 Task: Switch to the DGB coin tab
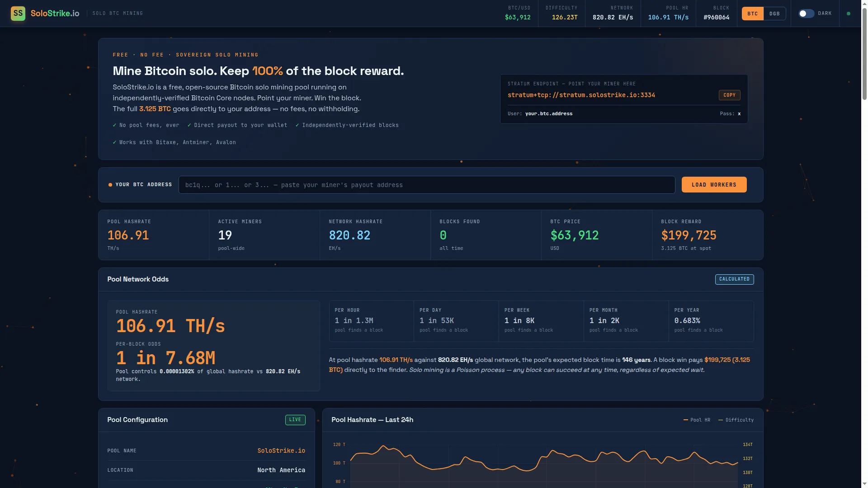tap(775, 14)
